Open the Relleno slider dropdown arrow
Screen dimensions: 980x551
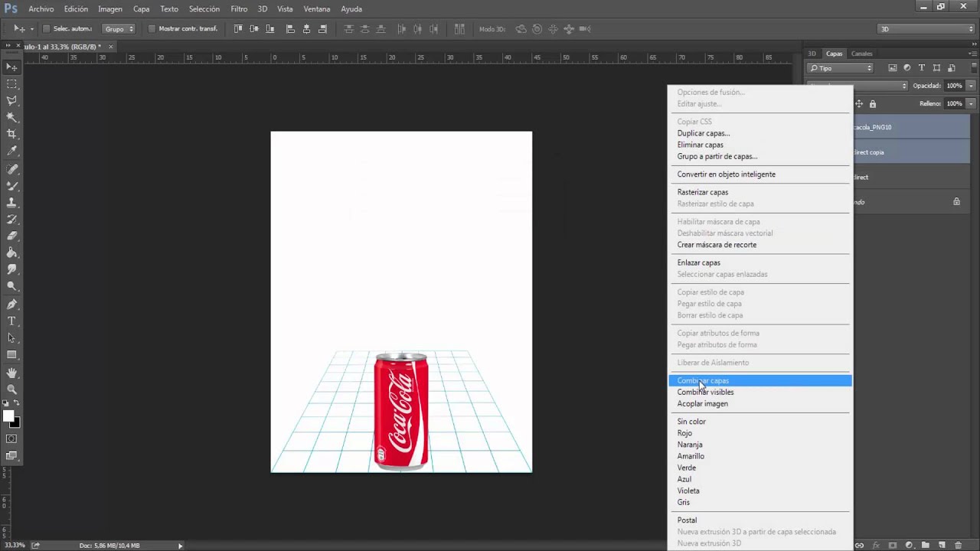(971, 103)
